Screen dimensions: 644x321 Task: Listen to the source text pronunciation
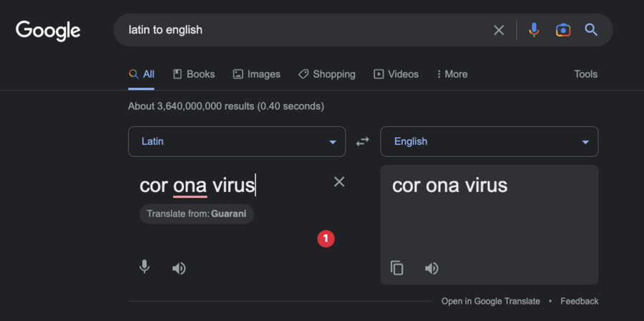tap(179, 269)
